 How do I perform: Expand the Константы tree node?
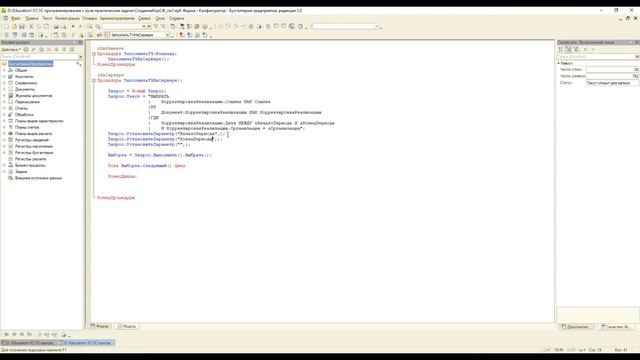[4, 77]
